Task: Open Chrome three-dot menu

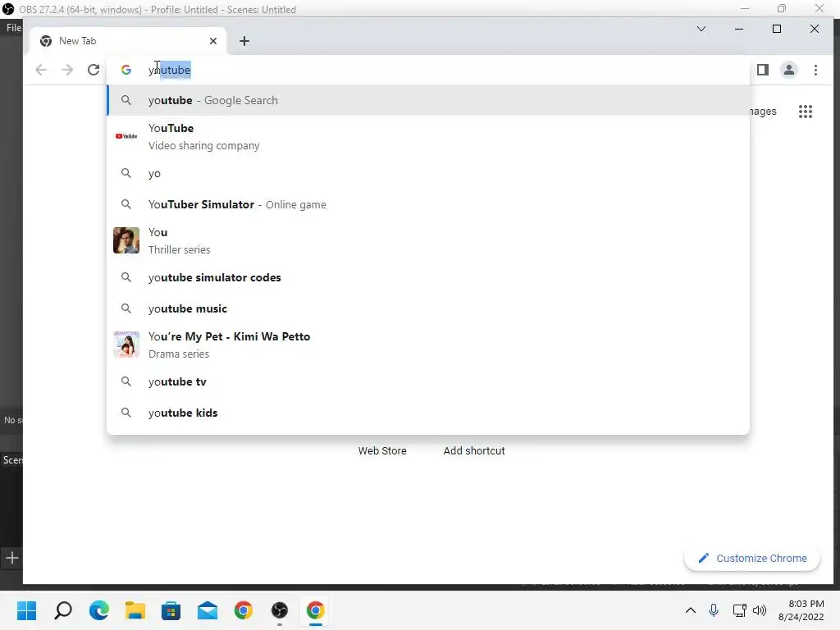Action: 815,70
